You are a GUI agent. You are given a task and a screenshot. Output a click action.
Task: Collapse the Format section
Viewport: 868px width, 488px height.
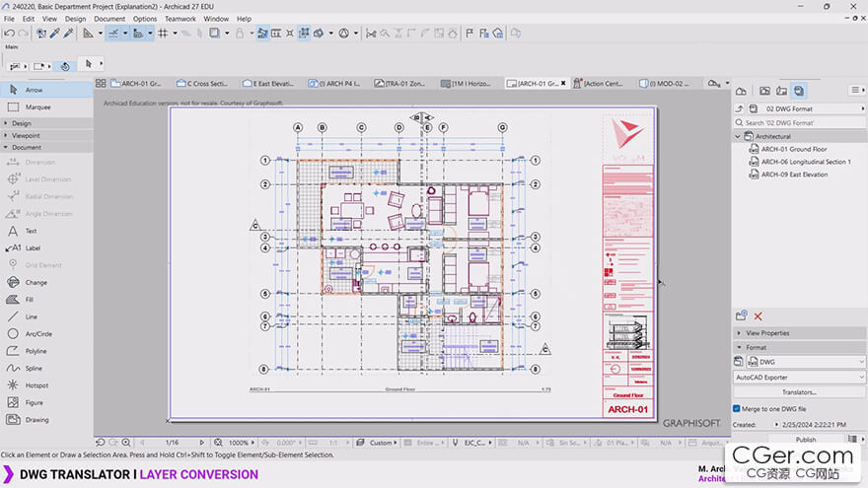[x=799, y=347]
